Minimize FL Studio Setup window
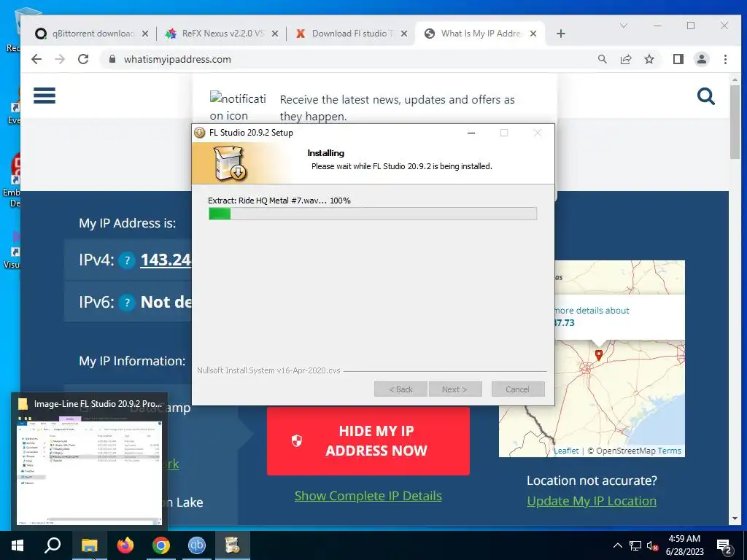Image resolution: width=747 pixels, height=560 pixels. pyautogui.click(x=471, y=133)
